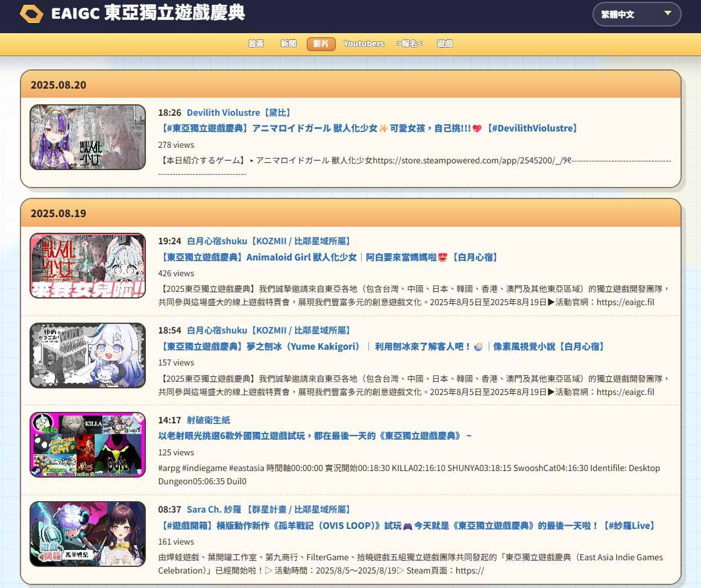Open the >報名< signup tab
This screenshot has height=588, width=701.
pyautogui.click(x=409, y=43)
